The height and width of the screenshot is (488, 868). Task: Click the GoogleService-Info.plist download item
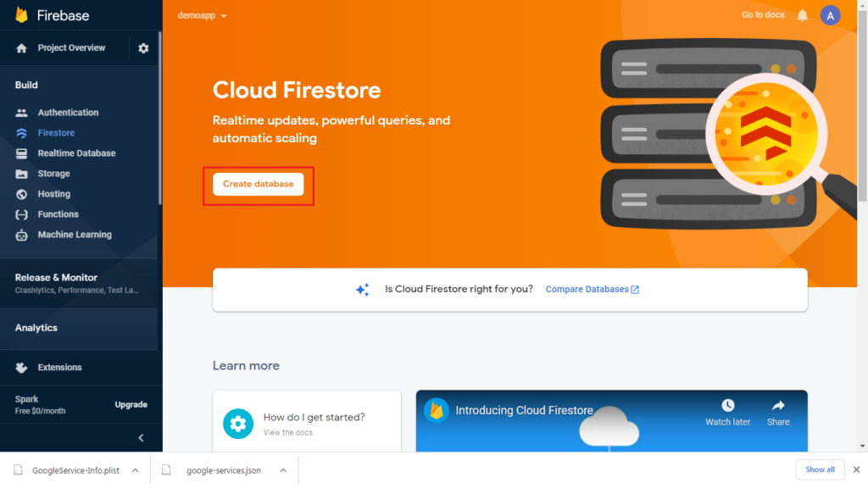coord(75,469)
